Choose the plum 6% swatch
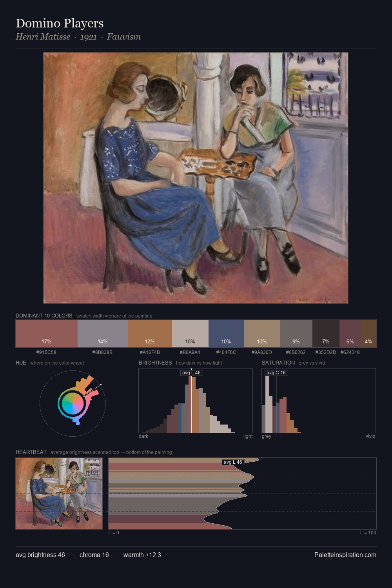This screenshot has height=588, width=392. click(350, 334)
